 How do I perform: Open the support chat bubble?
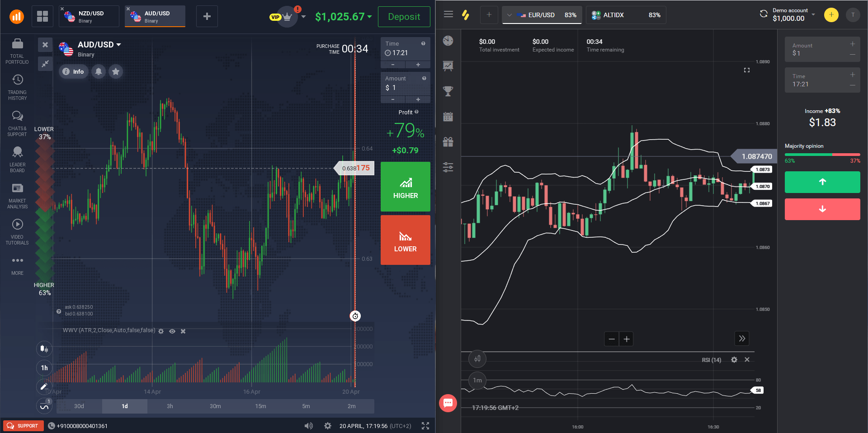pos(448,403)
